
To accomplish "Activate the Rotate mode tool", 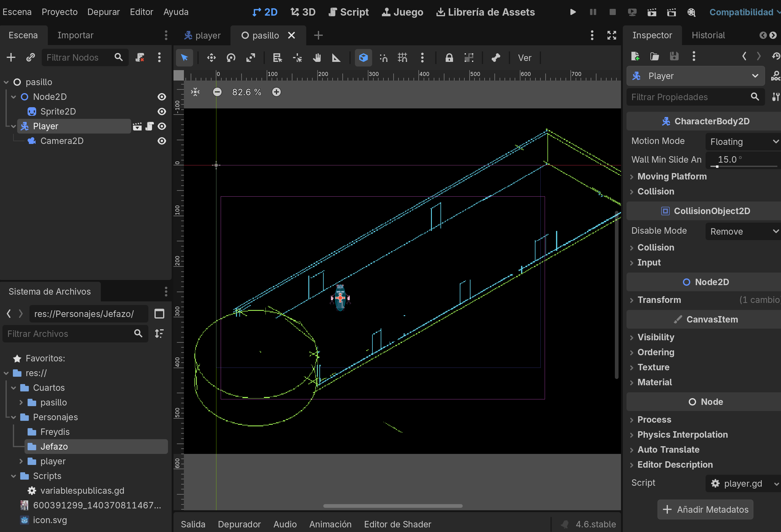I will pyautogui.click(x=231, y=58).
